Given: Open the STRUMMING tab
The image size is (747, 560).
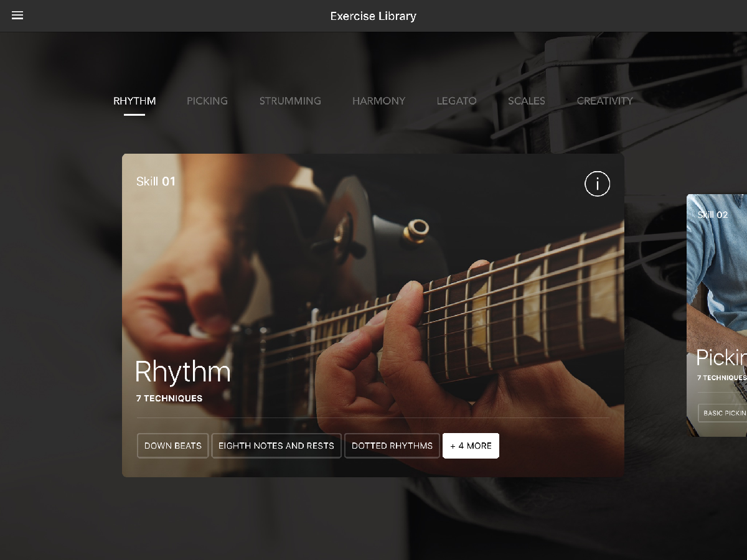Looking at the screenshot, I should (x=290, y=101).
